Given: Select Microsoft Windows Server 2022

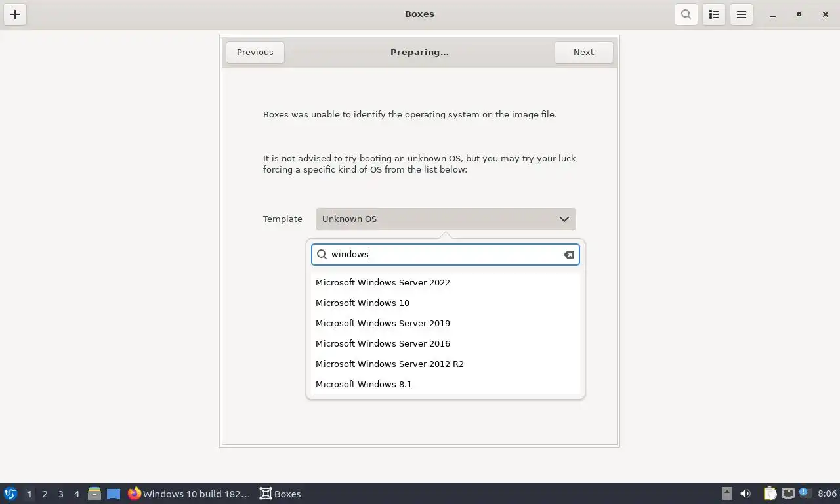Looking at the screenshot, I should click(446, 282).
